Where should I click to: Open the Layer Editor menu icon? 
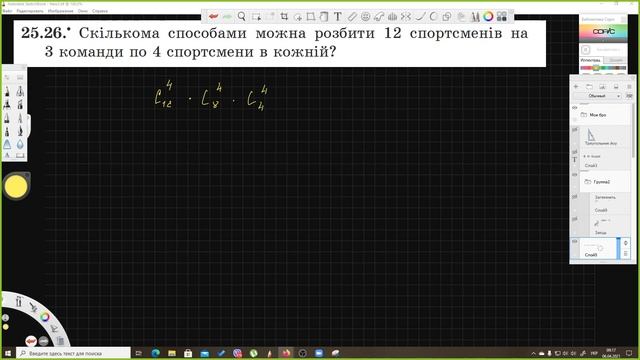(629, 87)
